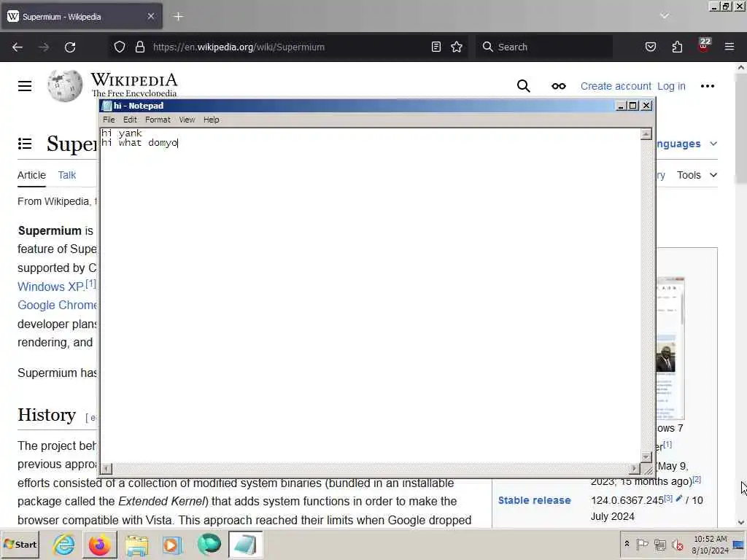Screen dimensions: 747x560
Task: Open Notepad File menu
Action: [x=109, y=120]
